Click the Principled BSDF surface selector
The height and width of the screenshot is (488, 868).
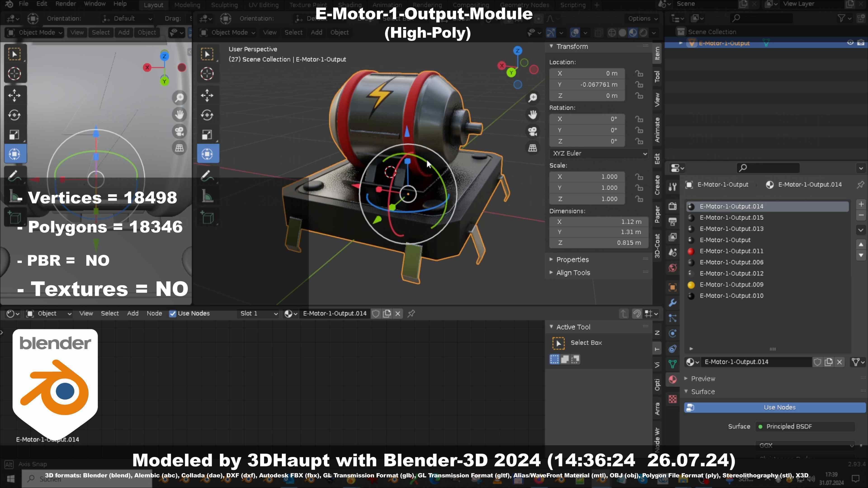click(x=805, y=427)
